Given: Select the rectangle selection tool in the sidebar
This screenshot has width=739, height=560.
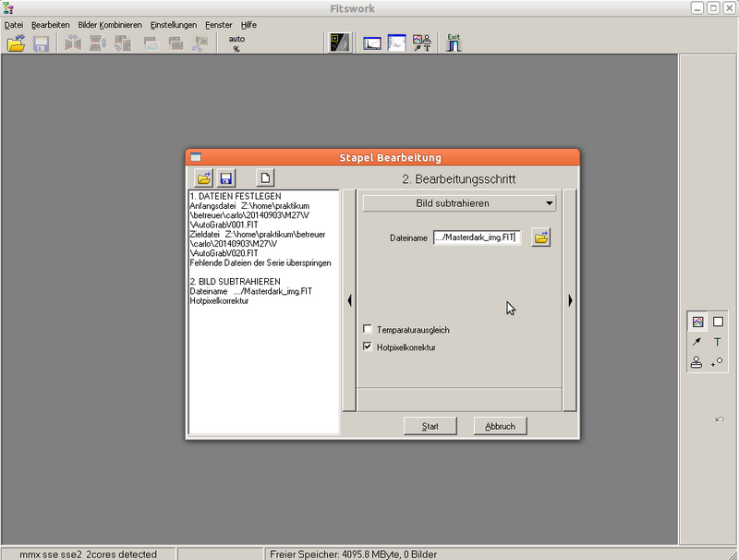Looking at the screenshot, I should click(x=717, y=321).
